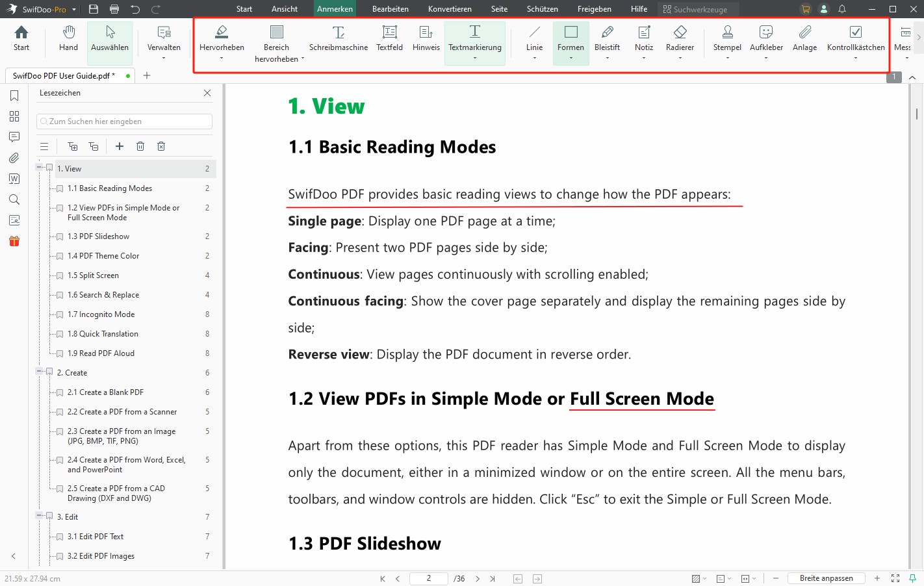
Task: Open the SwifDoo-Pro application menu arrow
Action: pyautogui.click(x=74, y=10)
